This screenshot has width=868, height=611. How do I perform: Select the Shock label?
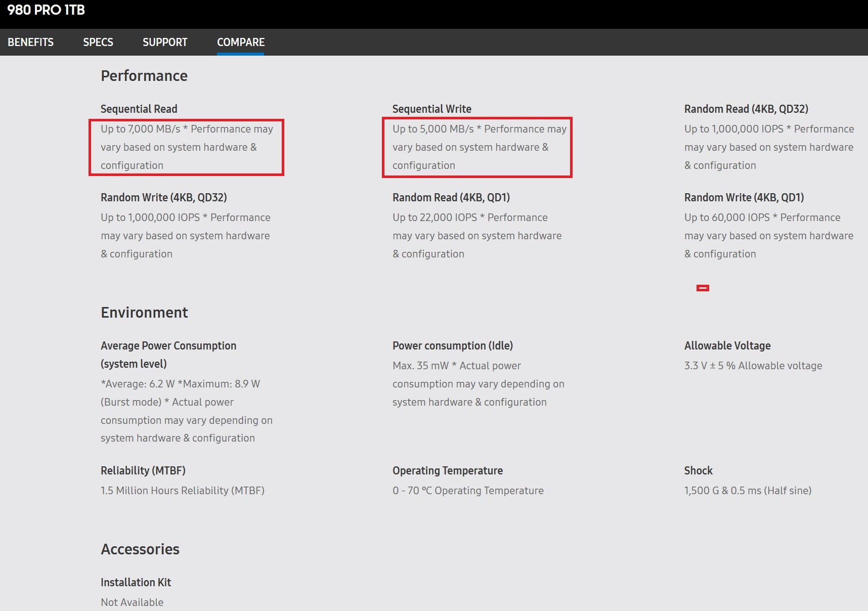click(x=699, y=470)
